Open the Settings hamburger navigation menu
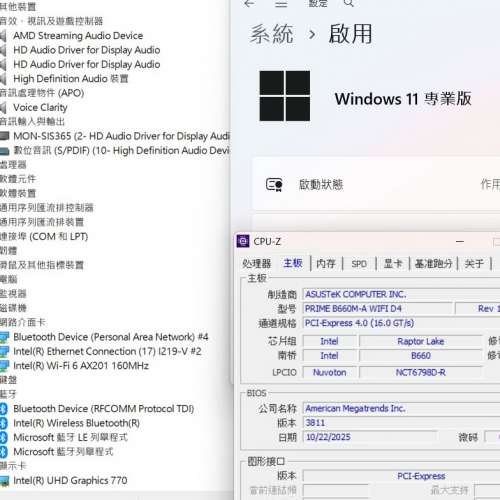The image size is (500, 500). pyautogui.click(x=281, y=3)
